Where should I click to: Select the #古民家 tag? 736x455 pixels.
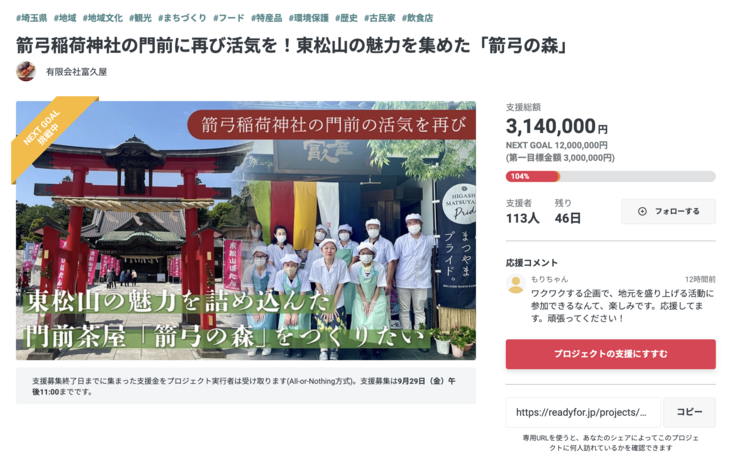380,18
